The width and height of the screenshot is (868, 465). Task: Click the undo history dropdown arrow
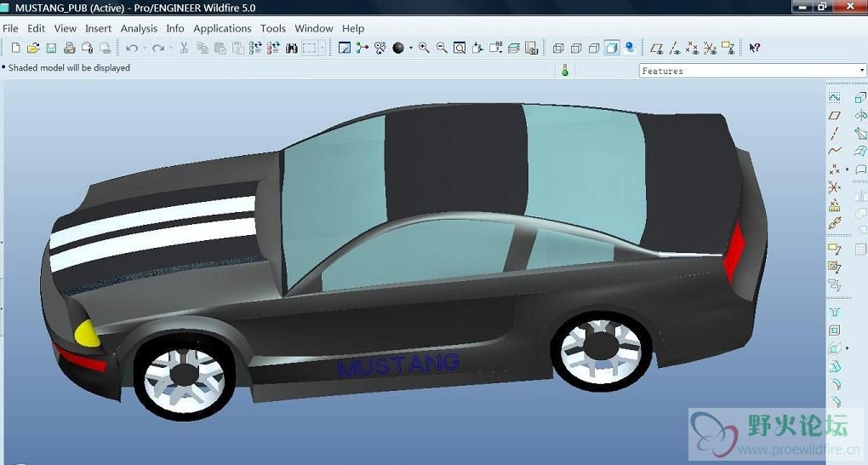tap(145, 49)
